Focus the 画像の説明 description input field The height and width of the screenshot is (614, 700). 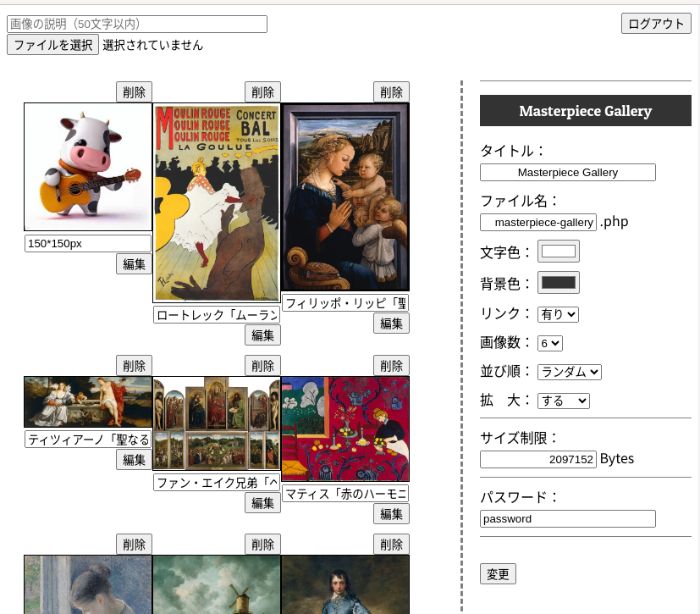pos(137,24)
